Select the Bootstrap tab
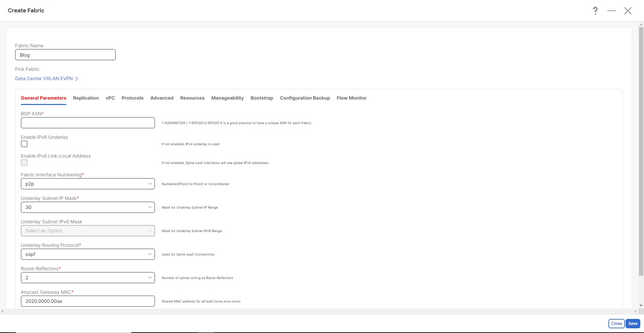 click(262, 98)
